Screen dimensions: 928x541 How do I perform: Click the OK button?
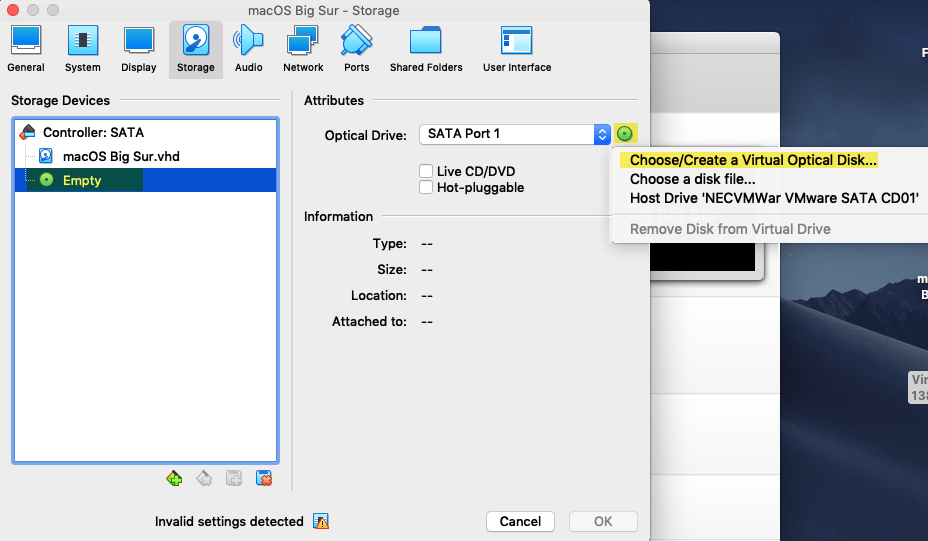click(x=603, y=521)
